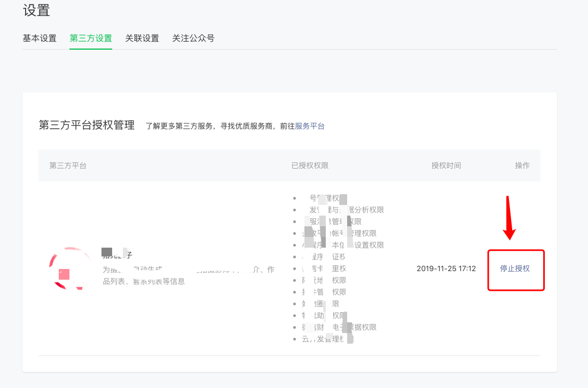The image size is (588, 388).
Task: Open the 服务平台 link
Action: [310, 126]
